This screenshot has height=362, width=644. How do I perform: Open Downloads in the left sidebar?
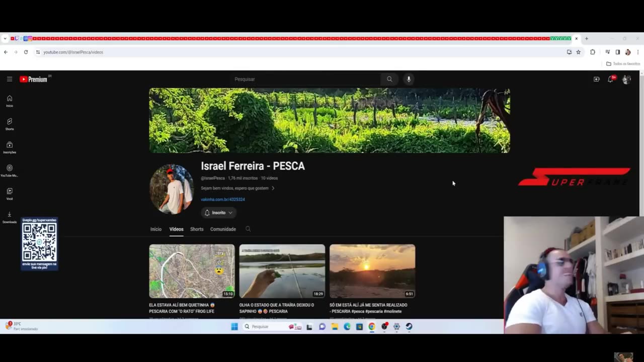pos(10,217)
